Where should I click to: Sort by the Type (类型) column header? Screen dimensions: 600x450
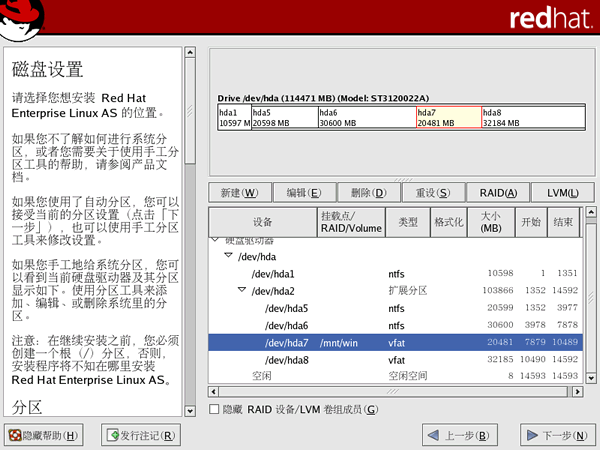point(408,222)
